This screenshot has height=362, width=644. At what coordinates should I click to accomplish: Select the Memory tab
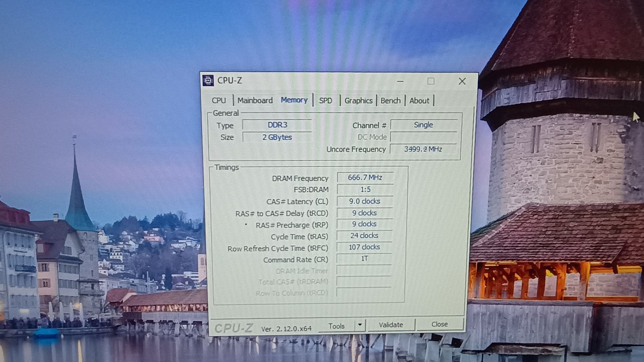pos(294,100)
